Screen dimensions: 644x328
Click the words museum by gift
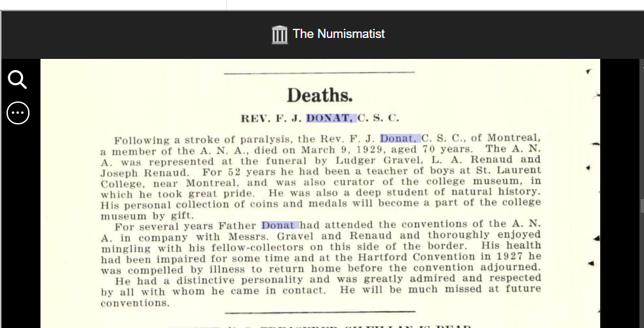click(147, 215)
